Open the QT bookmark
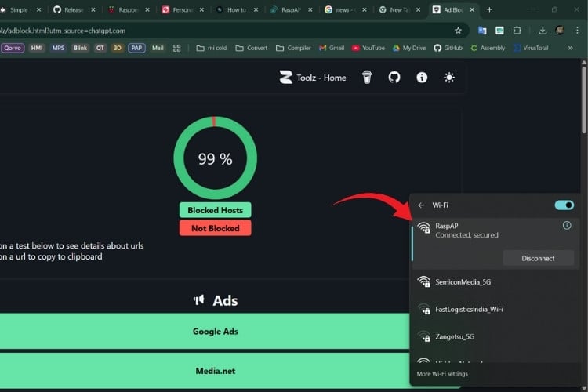This screenshot has width=588, height=392. (x=100, y=48)
